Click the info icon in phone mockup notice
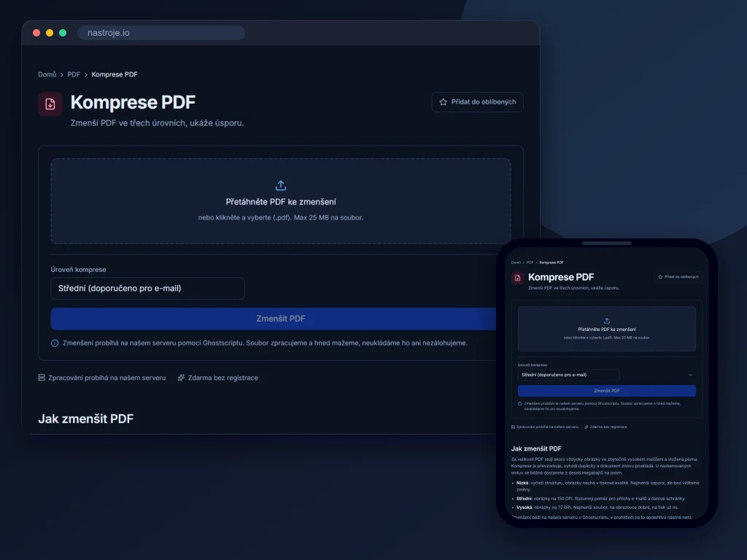The width and height of the screenshot is (747, 560). click(519, 403)
